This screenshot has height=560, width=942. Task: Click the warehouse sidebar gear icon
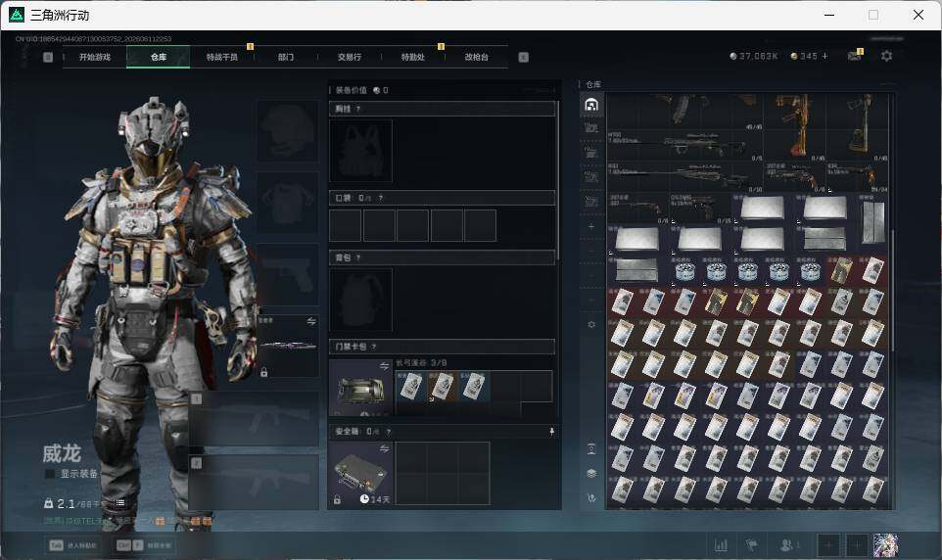(591, 324)
